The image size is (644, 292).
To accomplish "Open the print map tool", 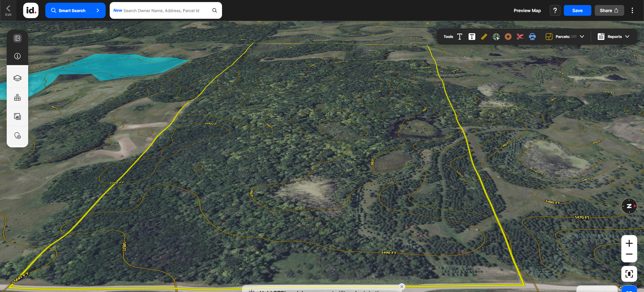I will (532, 37).
